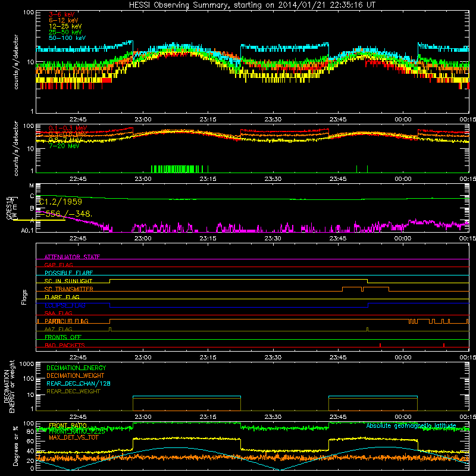Select the yellow FLARE_FLAG label
Viewport: 476px width, 476px height.
click(62, 297)
